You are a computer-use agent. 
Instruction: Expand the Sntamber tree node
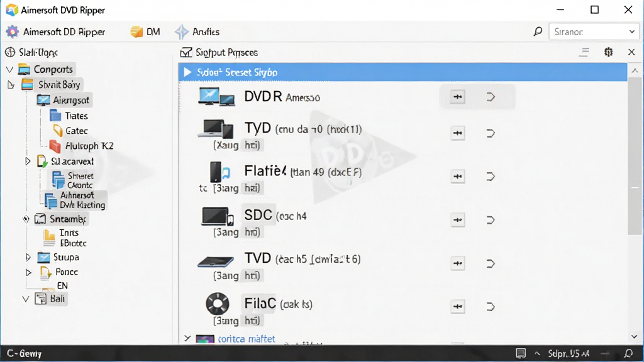pos(26,219)
